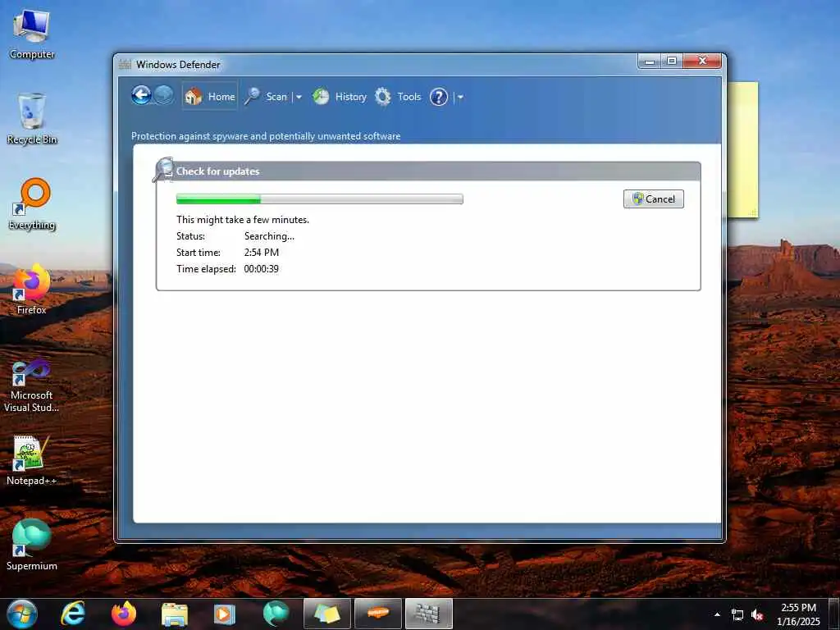This screenshot has height=630, width=840.
Task: Click the 'Searching...' status text
Action: point(269,236)
